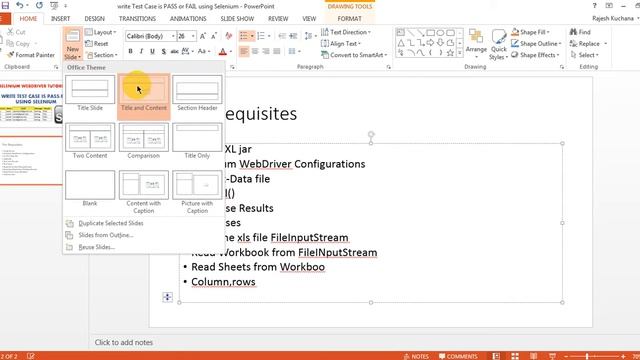Open the font size dropdown
This screenshot has width=640, height=360.
coord(193,36)
